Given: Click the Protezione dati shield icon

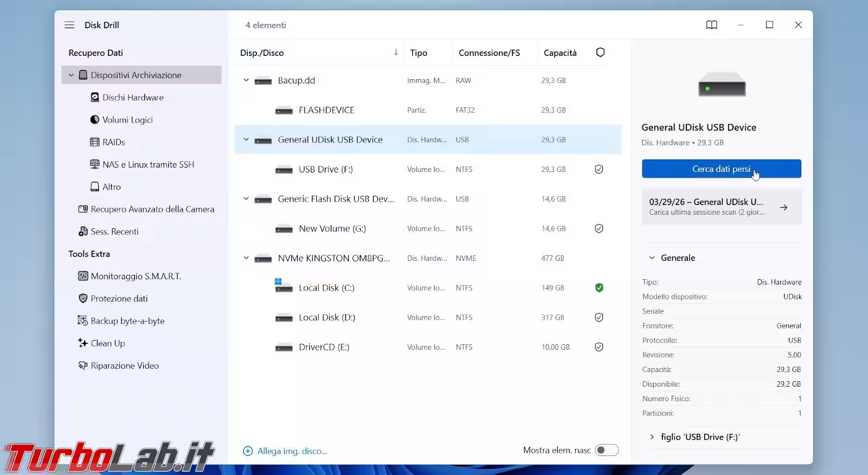Looking at the screenshot, I should (x=83, y=298).
